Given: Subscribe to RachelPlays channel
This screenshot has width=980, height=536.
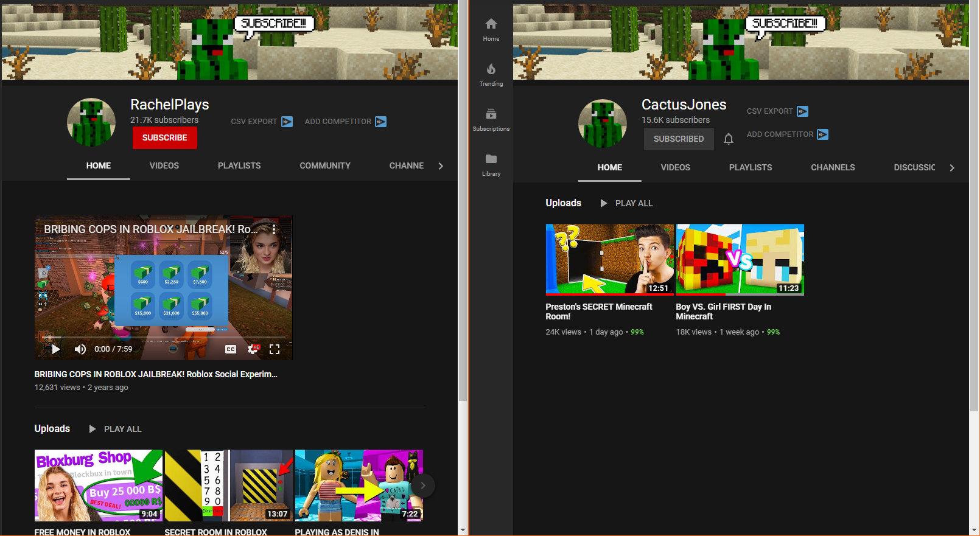Looking at the screenshot, I should coord(165,138).
